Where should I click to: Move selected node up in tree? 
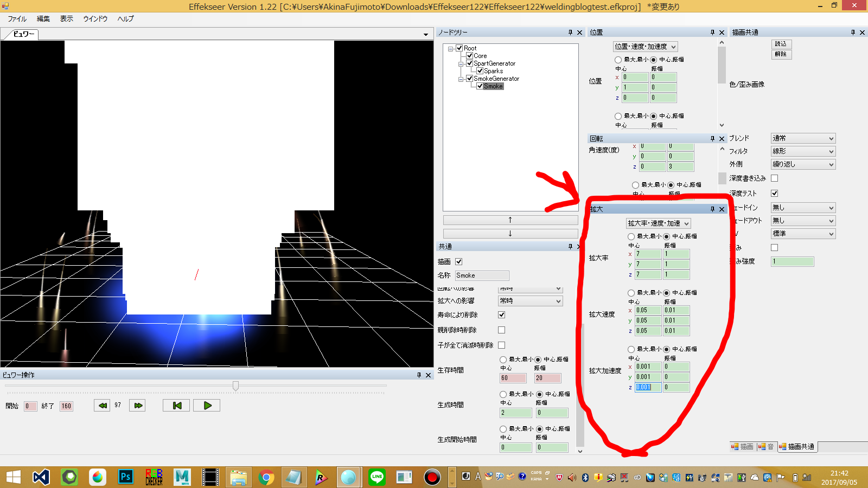(510, 220)
